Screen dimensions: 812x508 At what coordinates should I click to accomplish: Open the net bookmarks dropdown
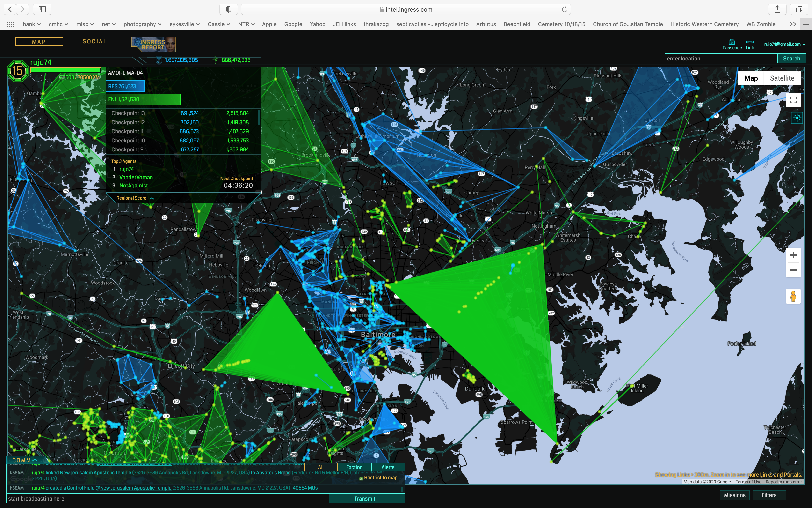[109, 24]
